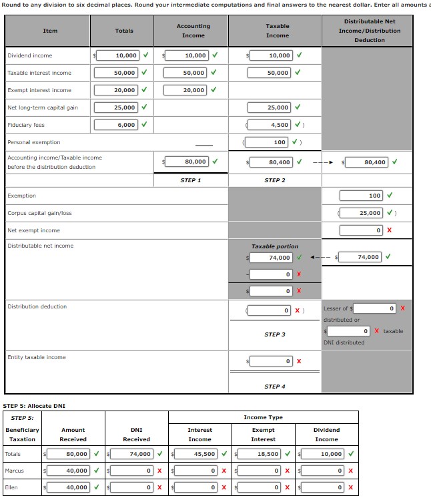Focus Net long-term capital gain Taxable Income field
431x504 pixels.
[269, 107]
